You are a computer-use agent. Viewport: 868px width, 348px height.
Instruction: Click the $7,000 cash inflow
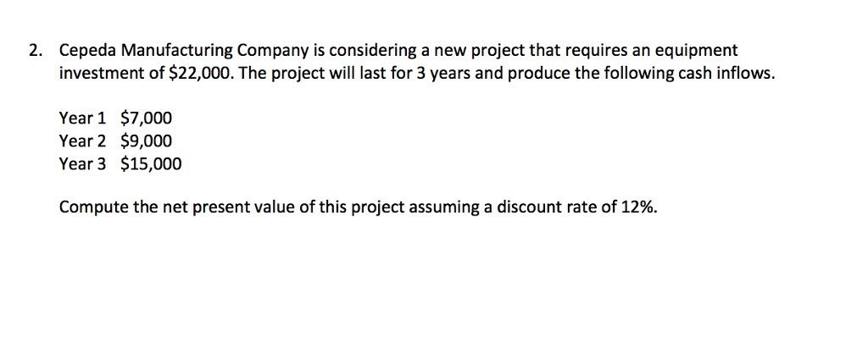pos(146,119)
